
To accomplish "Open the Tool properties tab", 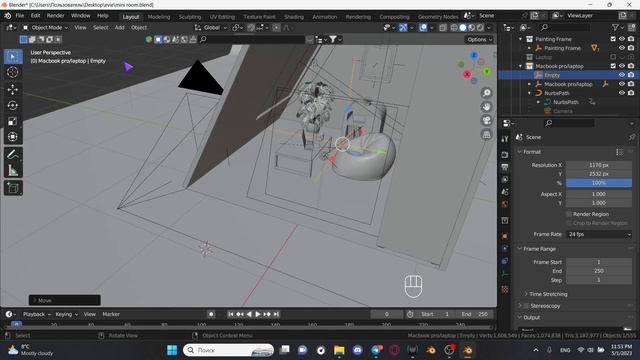I will point(505,139).
